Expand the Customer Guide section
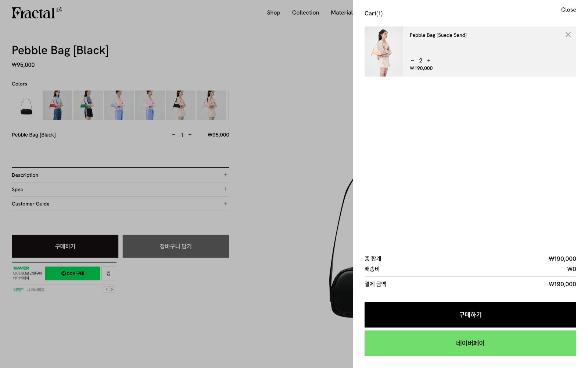 pos(121,204)
